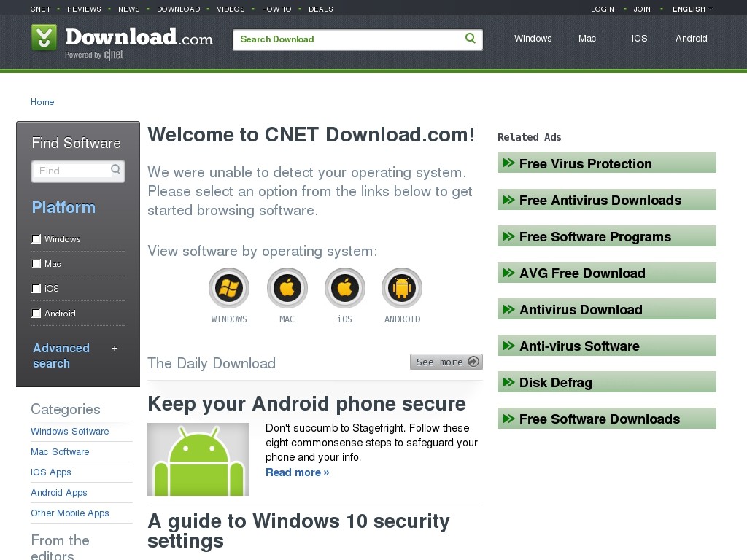Select the Windows tab in header
The image size is (747, 560).
(x=533, y=39)
